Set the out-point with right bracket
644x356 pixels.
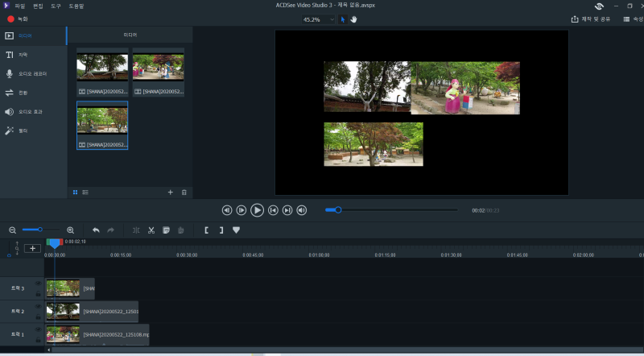click(x=221, y=230)
